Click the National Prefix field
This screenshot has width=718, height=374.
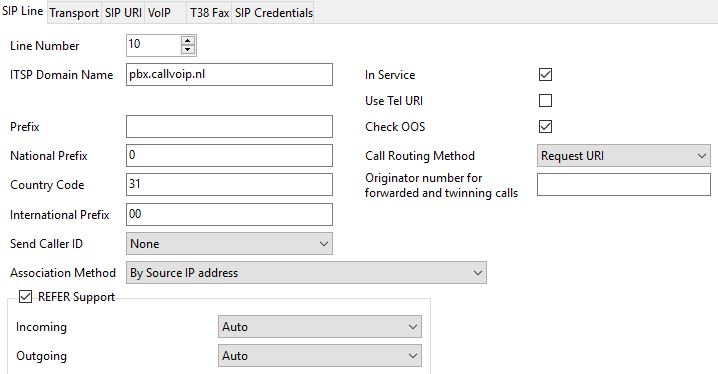click(x=229, y=156)
